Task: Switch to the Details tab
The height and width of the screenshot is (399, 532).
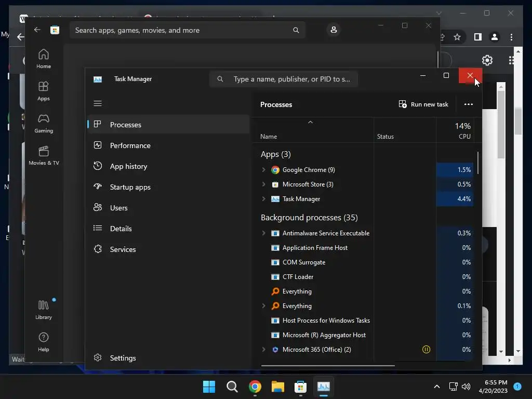Action: tap(169, 229)
